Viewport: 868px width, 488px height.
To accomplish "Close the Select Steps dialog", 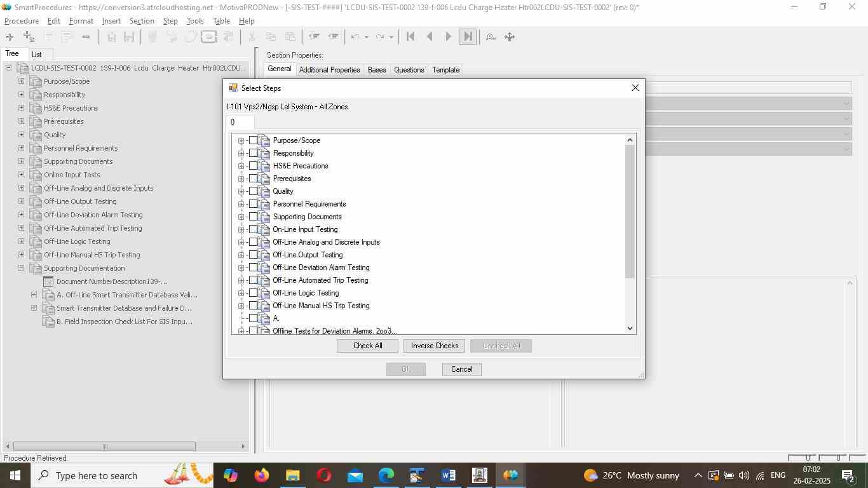I will pos(635,88).
